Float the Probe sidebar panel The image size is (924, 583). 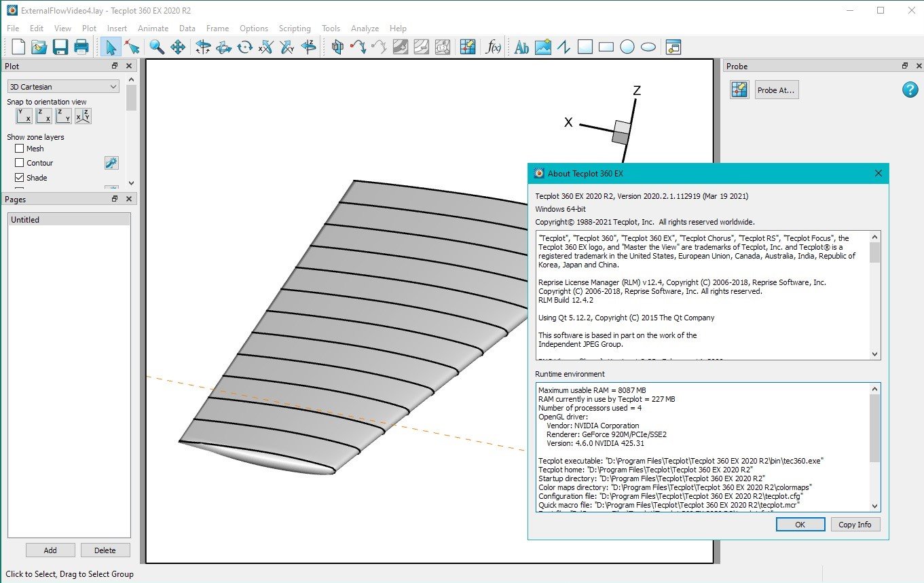click(904, 66)
